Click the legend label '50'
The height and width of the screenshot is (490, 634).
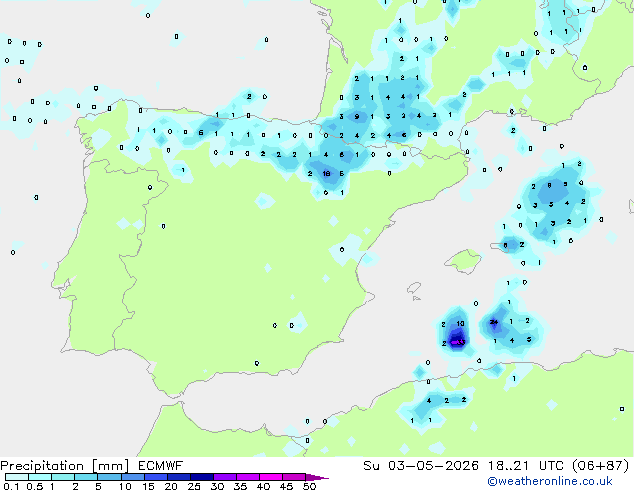pos(309,486)
